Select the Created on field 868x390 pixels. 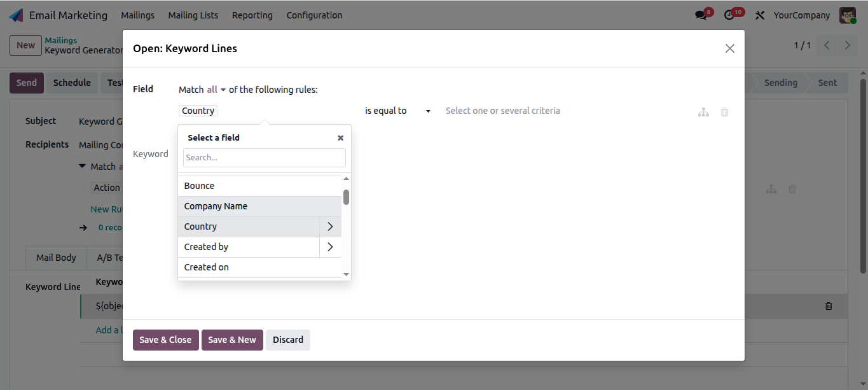(259, 267)
